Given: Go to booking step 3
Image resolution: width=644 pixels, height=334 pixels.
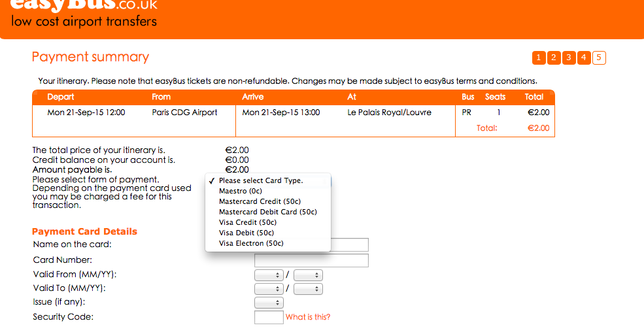Looking at the screenshot, I should click(569, 58).
